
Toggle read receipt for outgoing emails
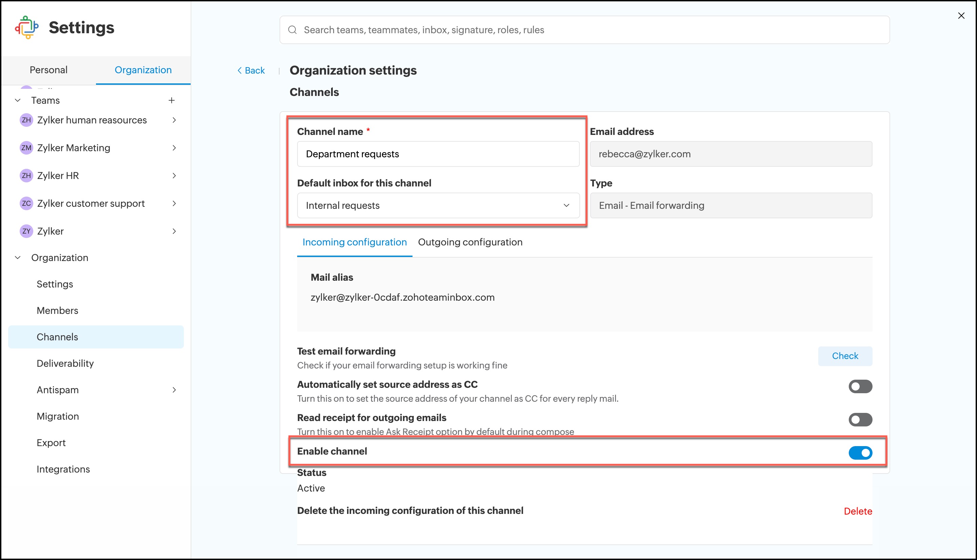(860, 420)
